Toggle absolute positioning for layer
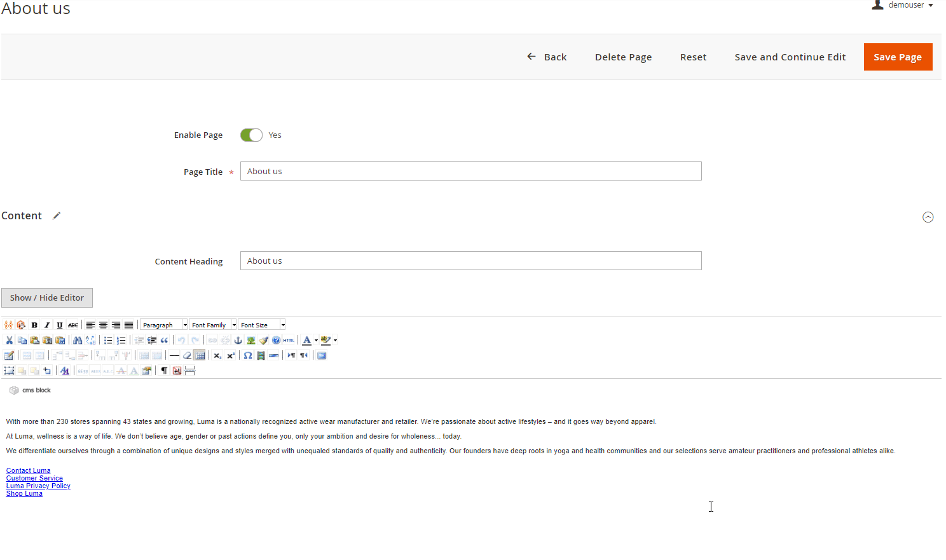 click(x=47, y=371)
